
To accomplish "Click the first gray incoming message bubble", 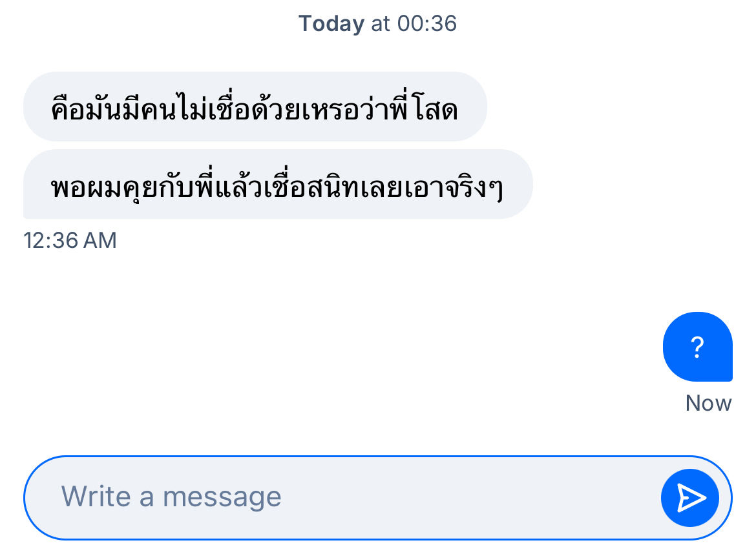I will 255,107.
